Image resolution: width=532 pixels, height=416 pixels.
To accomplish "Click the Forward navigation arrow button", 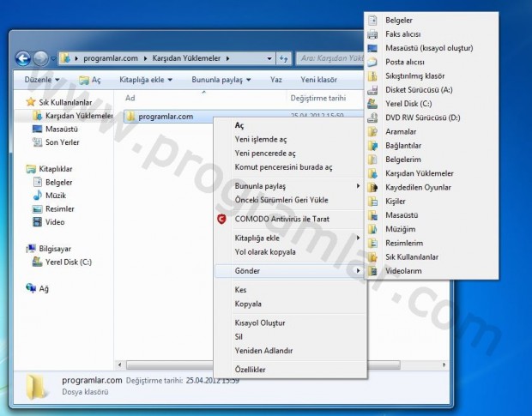I will click(40, 58).
